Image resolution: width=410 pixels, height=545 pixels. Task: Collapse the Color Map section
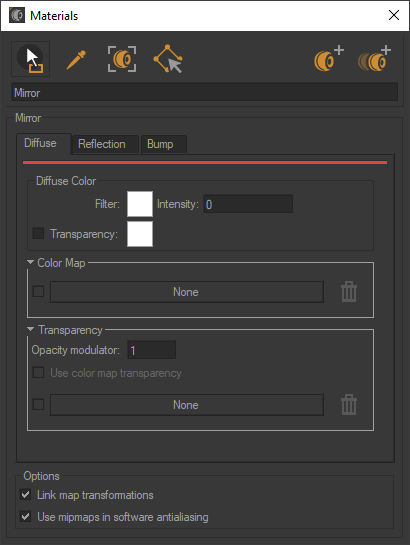point(30,262)
